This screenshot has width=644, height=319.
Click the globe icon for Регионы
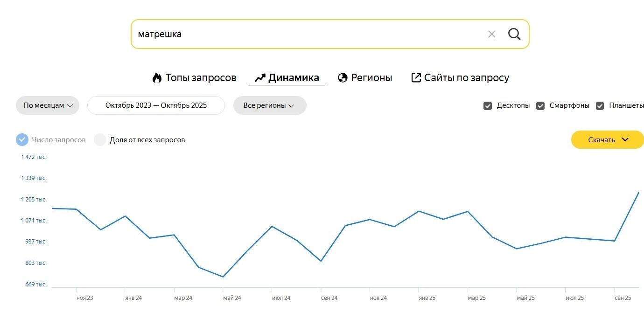[343, 78]
